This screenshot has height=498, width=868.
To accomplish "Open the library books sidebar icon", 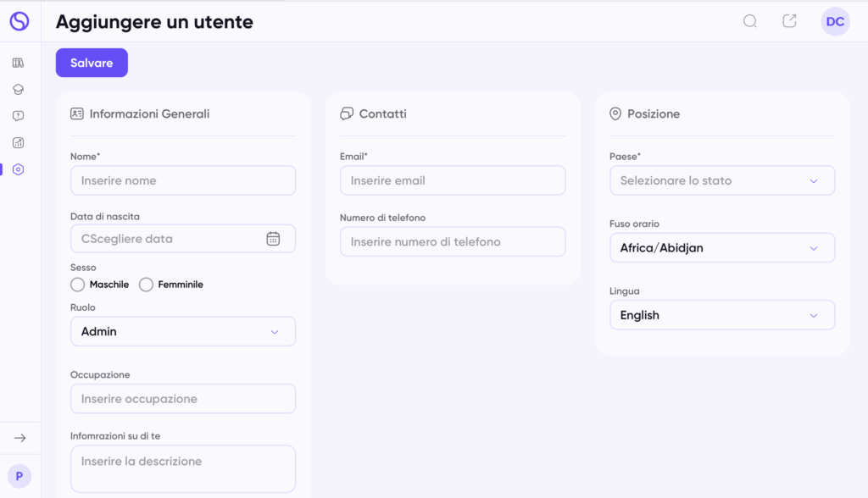I will [19, 63].
